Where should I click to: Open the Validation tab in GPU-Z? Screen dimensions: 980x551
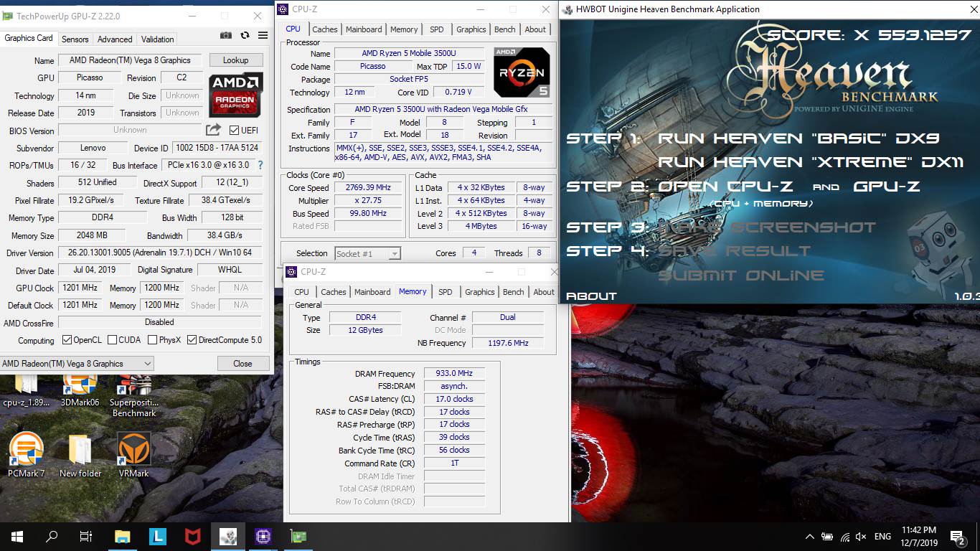tap(157, 39)
